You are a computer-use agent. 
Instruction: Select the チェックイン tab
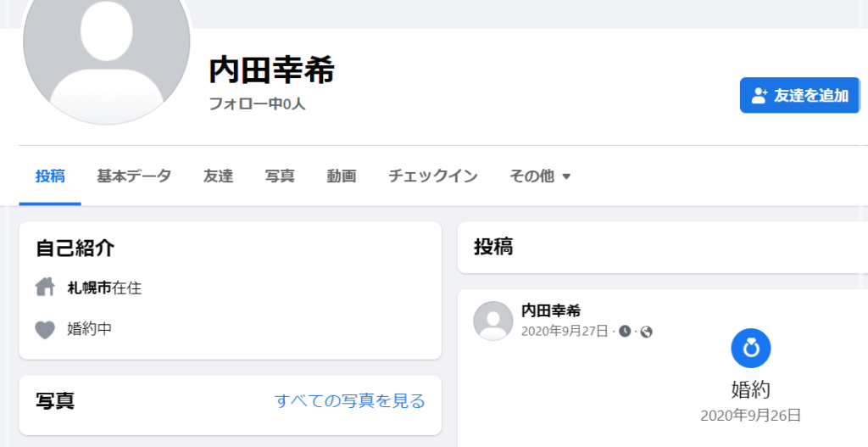tap(433, 176)
